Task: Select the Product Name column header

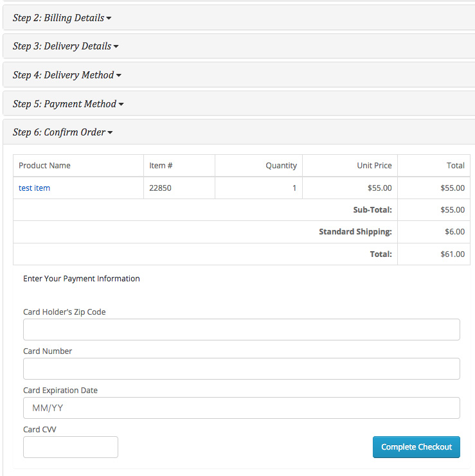Action: point(78,166)
